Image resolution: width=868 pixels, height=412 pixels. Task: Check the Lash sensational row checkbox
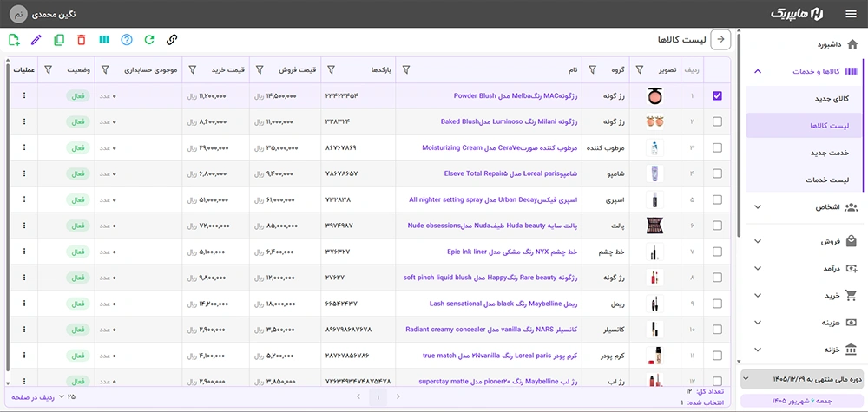click(x=718, y=304)
